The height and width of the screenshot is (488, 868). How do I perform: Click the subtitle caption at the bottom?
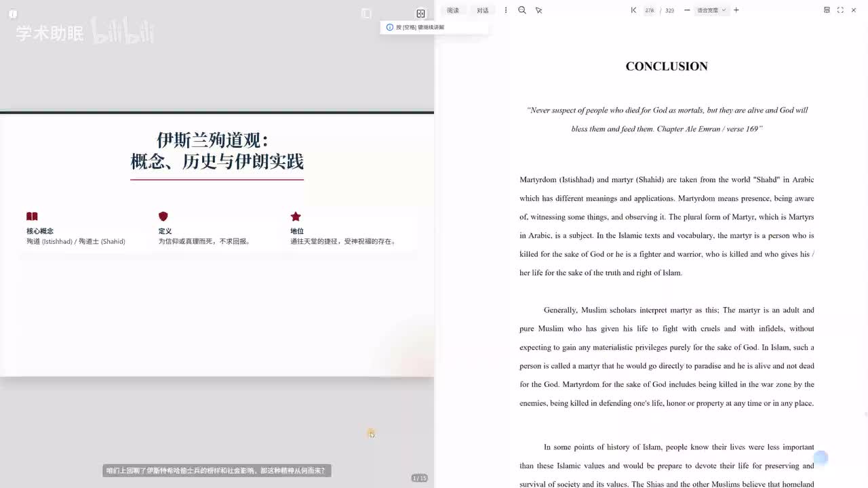[216, 470]
